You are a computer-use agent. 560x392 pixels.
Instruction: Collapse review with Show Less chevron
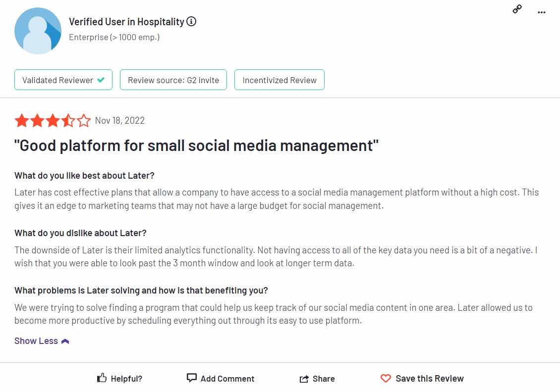point(65,342)
